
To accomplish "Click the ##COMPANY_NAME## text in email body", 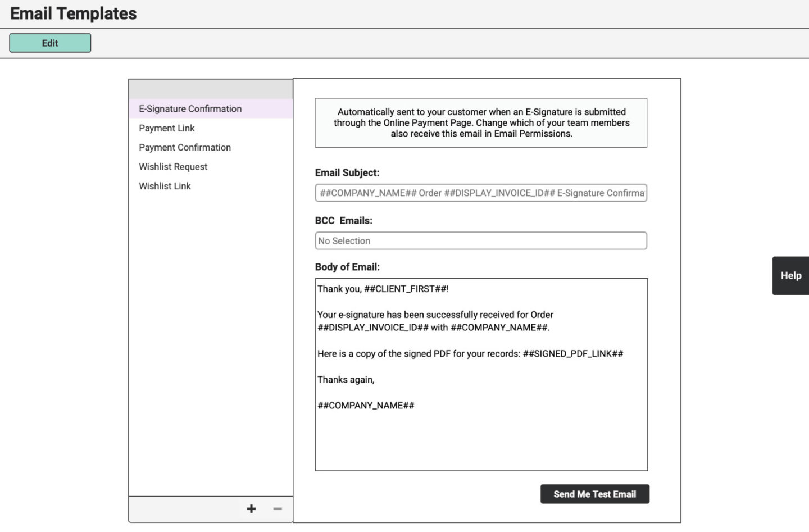I will 366,405.
